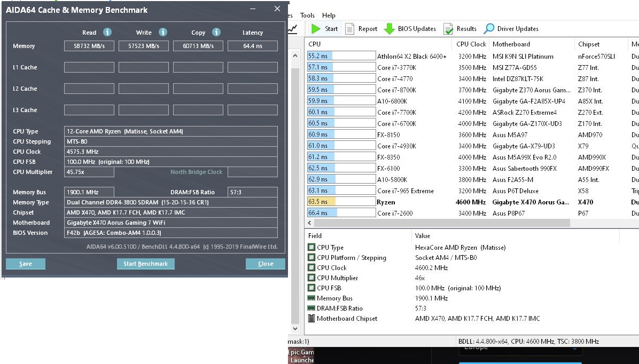Screen dimensions: 639x364
Task: Click the Save button in benchmark dialog
Action: click(26, 264)
